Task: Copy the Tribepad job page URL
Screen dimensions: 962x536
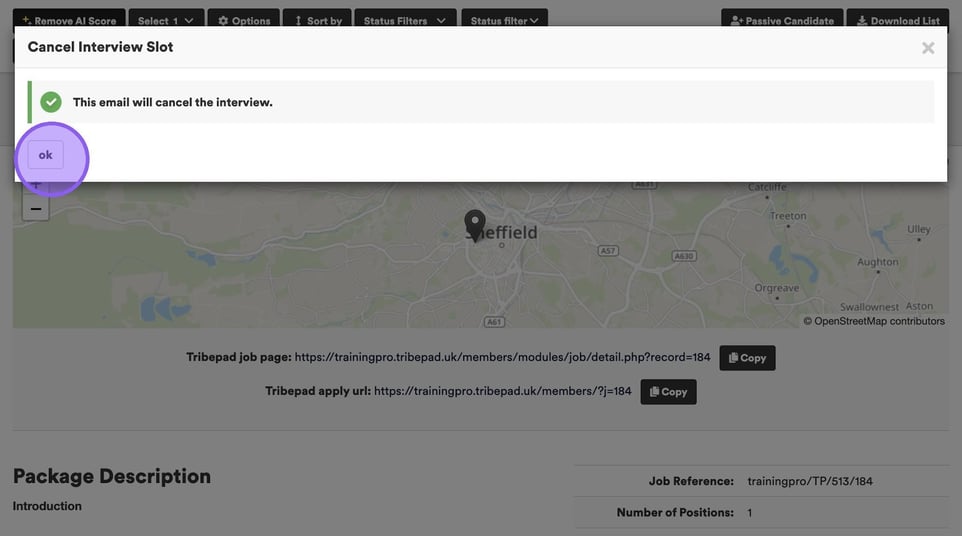Action: click(747, 358)
